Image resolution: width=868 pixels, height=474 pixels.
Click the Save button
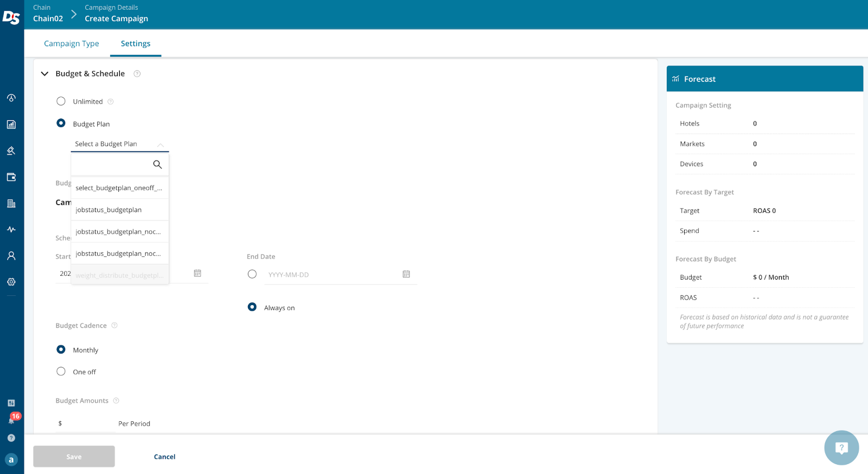click(x=74, y=457)
